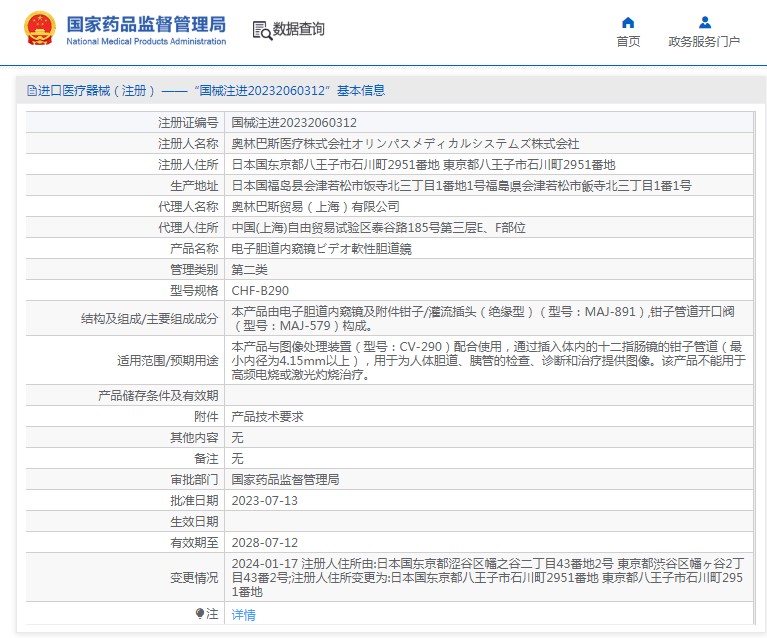Click the 代理人名称 label
Screen dimensions: 767x638
[188, 207]
